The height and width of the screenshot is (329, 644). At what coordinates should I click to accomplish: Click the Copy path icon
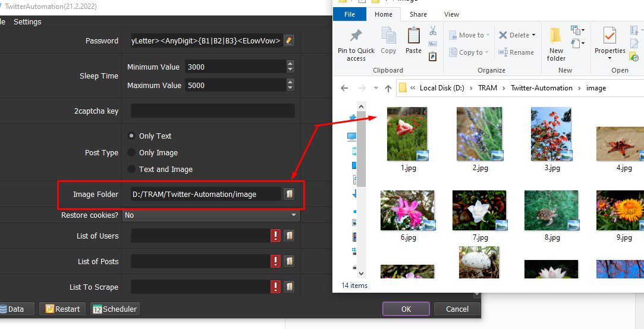coord(432,44)
